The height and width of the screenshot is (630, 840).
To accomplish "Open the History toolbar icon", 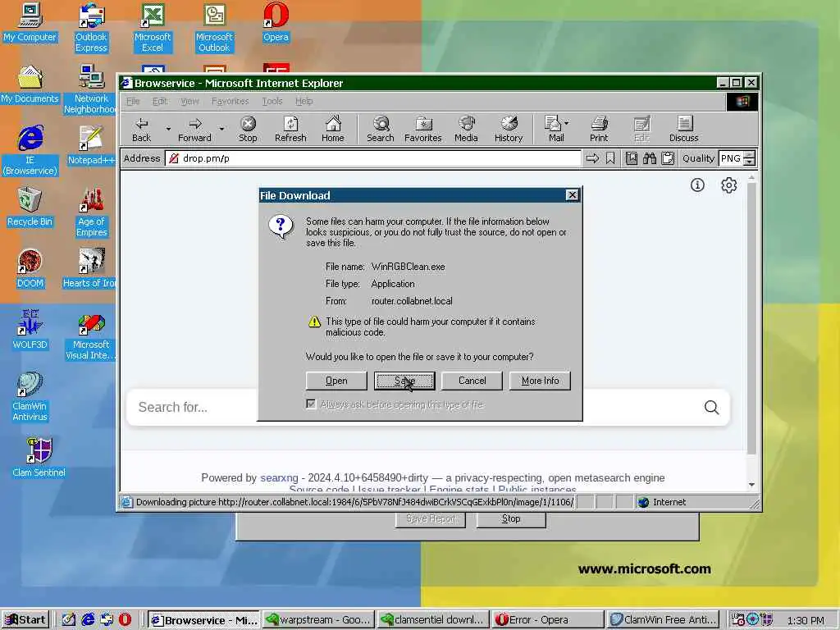I will [509, 129].
